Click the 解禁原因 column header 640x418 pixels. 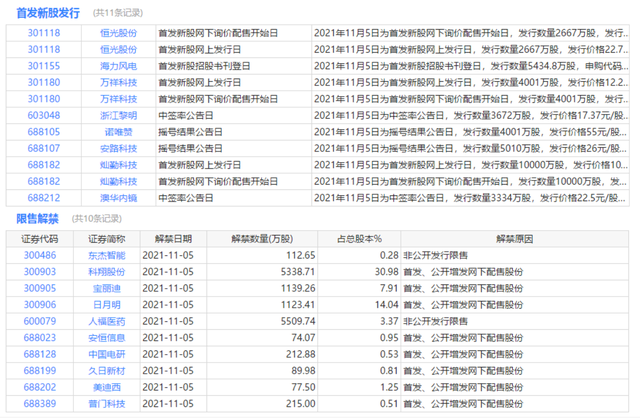[x=514, y=239]
